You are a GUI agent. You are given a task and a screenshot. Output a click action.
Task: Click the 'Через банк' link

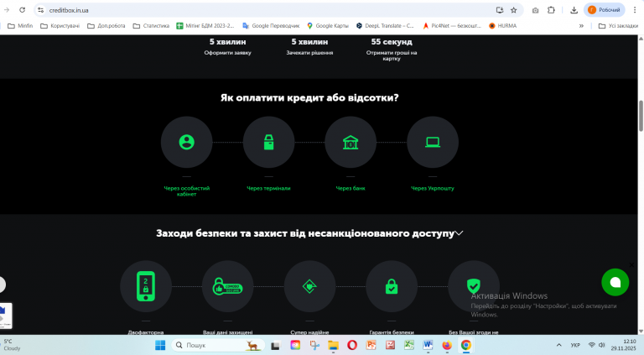(x=351, y=188)
